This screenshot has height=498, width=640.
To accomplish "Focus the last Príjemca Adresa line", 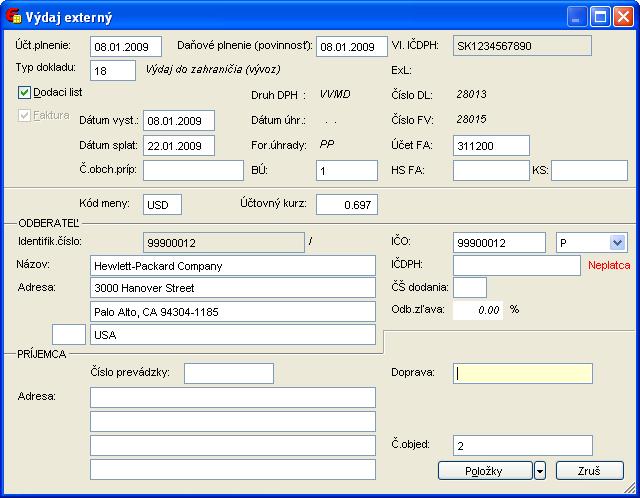I will pyautogui.click(x=233, y=469).
